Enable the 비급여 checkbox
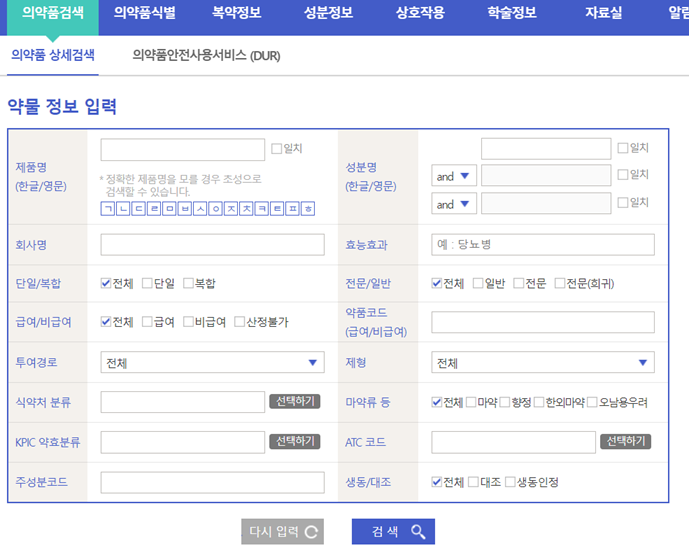The width and height of the screenshot is (689, 555). [x=188, y=322]
